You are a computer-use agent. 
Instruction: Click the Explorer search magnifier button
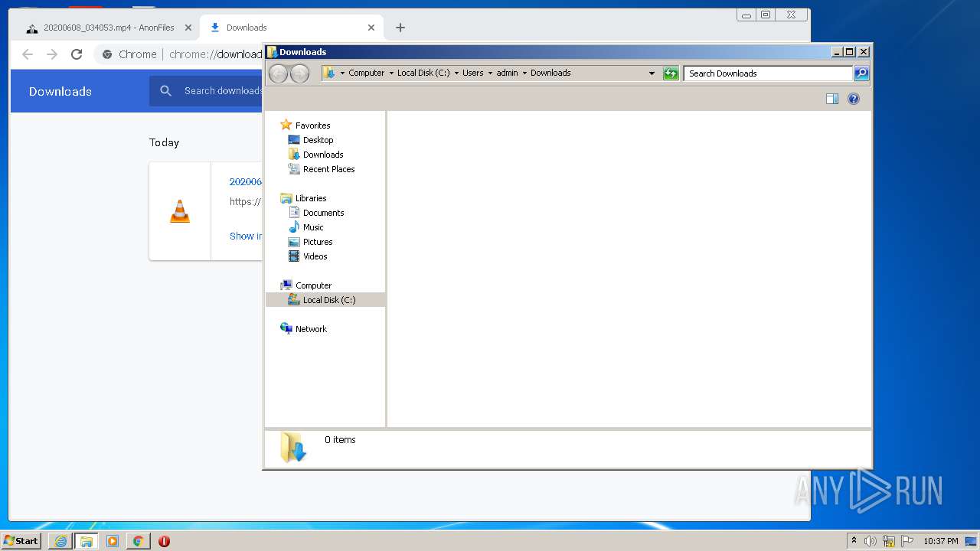click(861, 73)
